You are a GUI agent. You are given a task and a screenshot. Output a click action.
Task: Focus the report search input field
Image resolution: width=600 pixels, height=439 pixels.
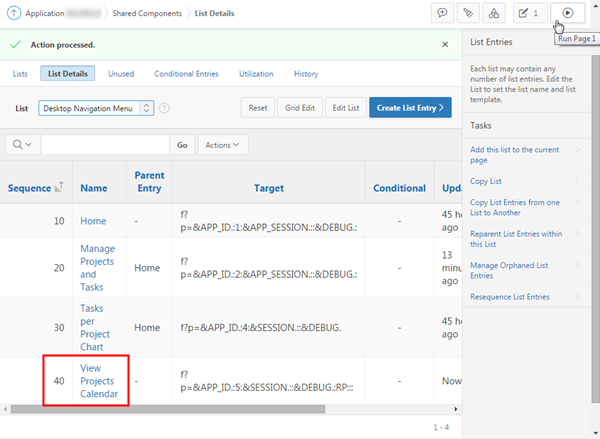(x=105, y=145)
